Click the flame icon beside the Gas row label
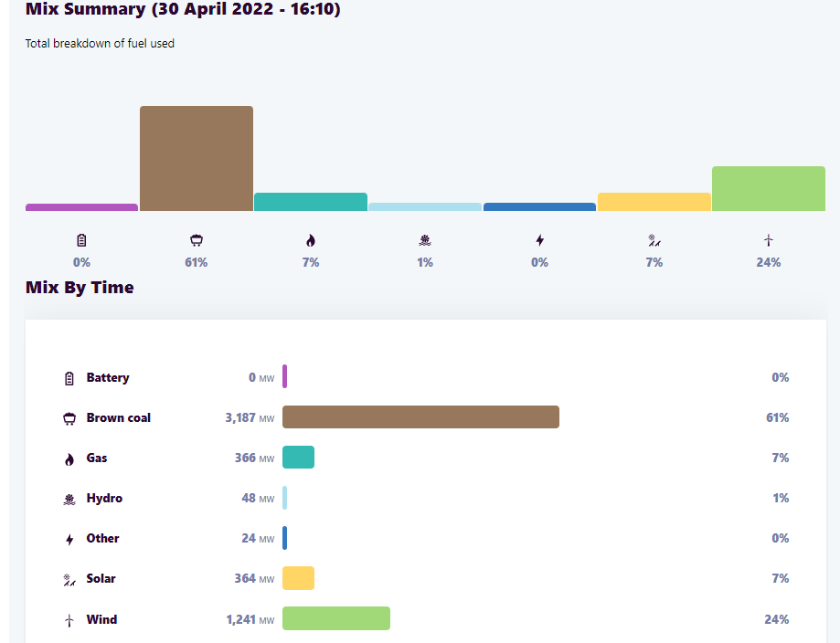 click(69, 459)
